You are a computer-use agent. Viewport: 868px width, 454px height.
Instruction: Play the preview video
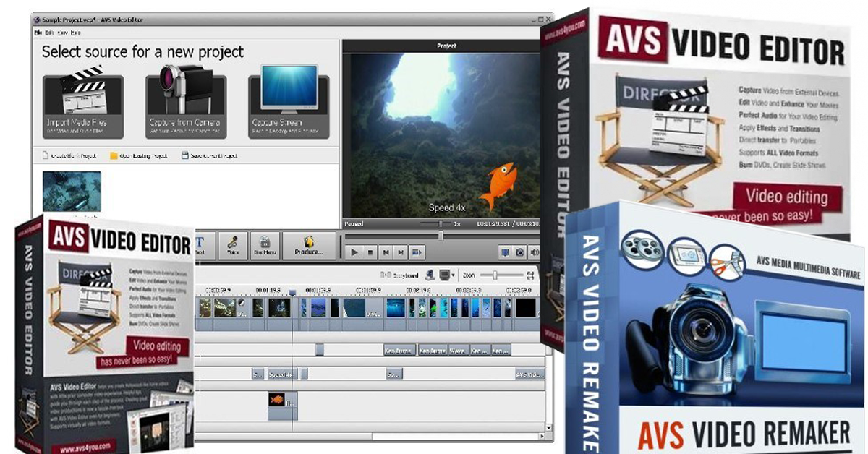tap(354, 252)
